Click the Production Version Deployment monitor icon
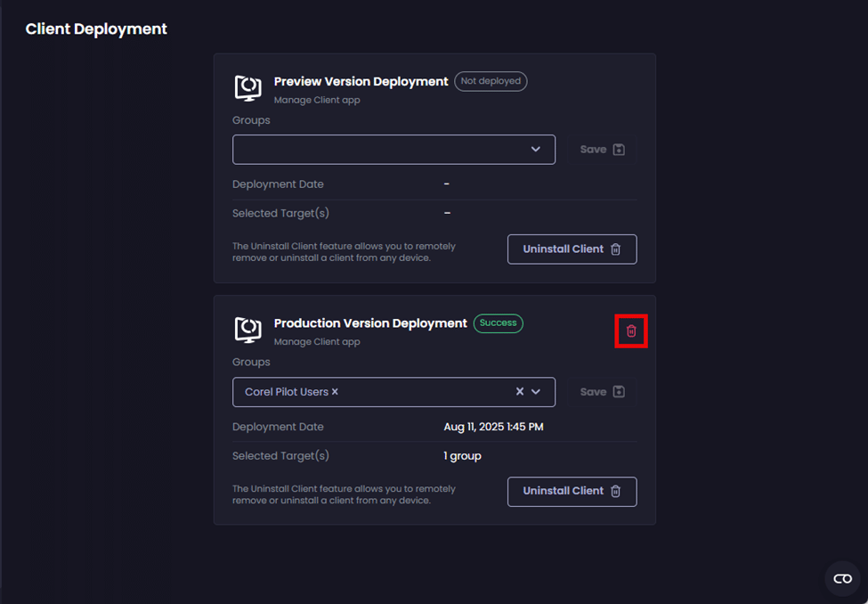 tap(247, 330)
